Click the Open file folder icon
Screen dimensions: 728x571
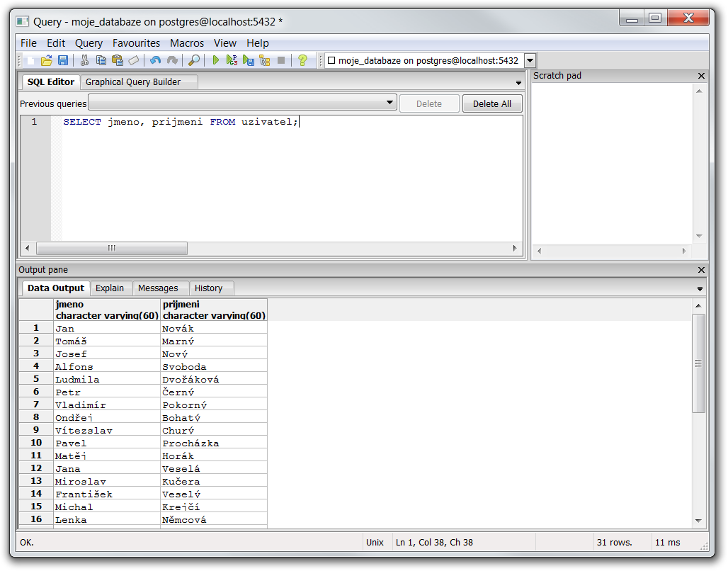pyautogui.click(x=47, y=61)
